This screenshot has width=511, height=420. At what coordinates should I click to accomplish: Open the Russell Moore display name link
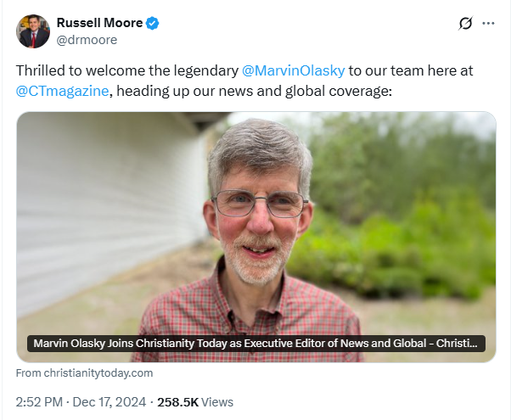click(x=99, y=23)
